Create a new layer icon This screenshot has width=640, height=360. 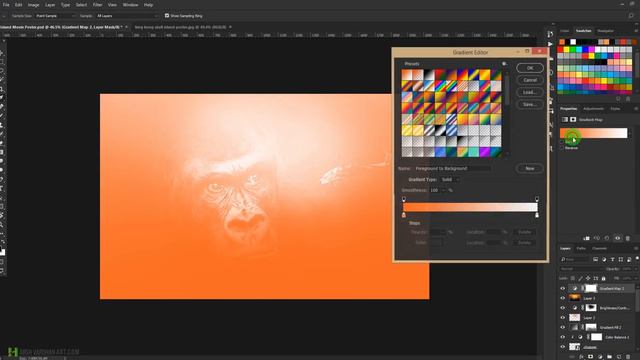coord(619,357)
